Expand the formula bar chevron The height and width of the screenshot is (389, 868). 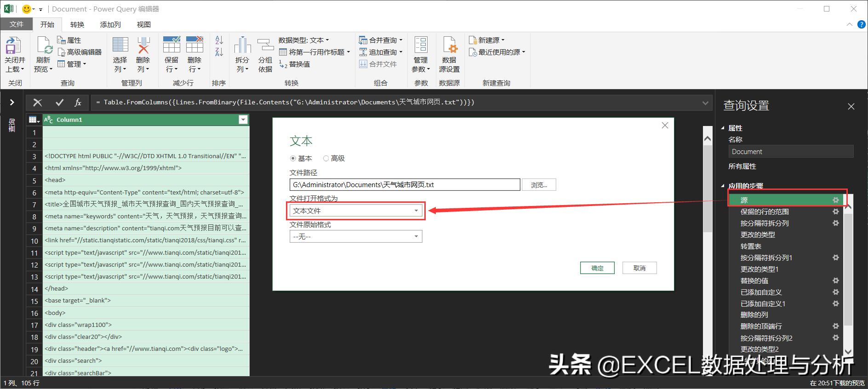coord(705,103)
